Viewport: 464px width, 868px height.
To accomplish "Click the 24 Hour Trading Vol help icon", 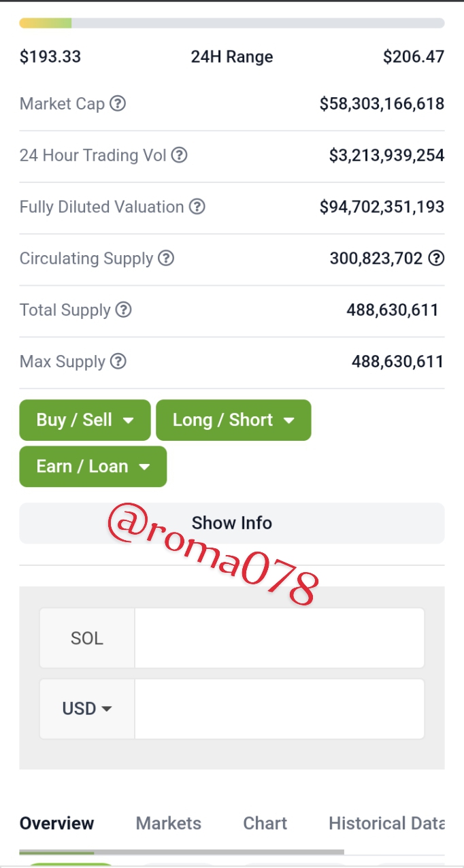I will (x=179, y=155).
